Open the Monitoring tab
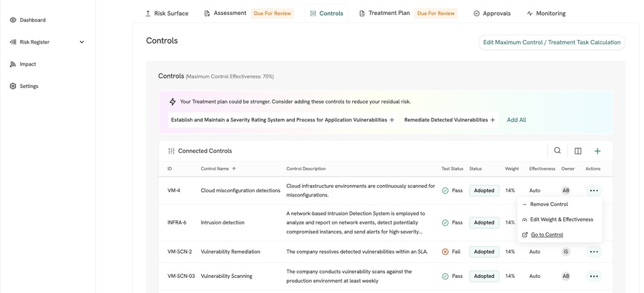644x293 pixels. click(x=546, y=14)
